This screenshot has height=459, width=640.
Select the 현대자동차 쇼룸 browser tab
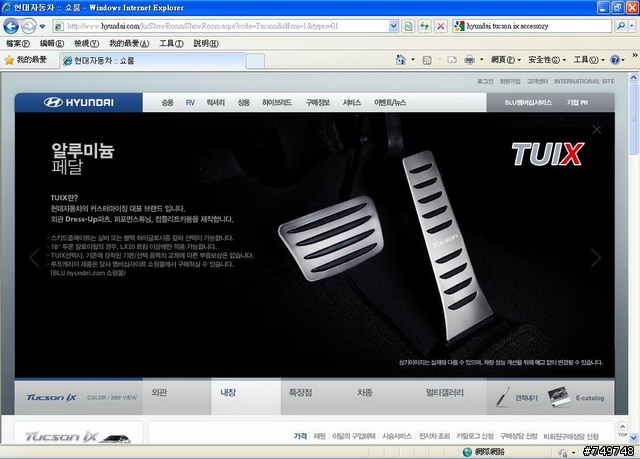point(153,61)
